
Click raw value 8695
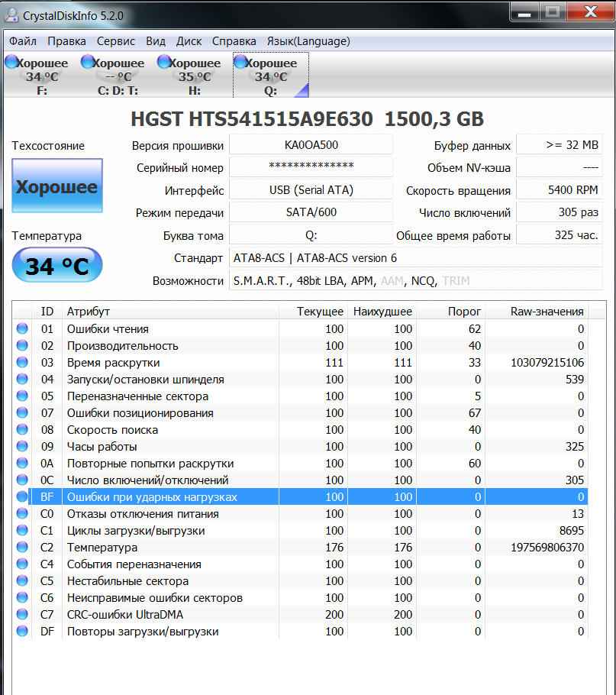tap(572, 531)
